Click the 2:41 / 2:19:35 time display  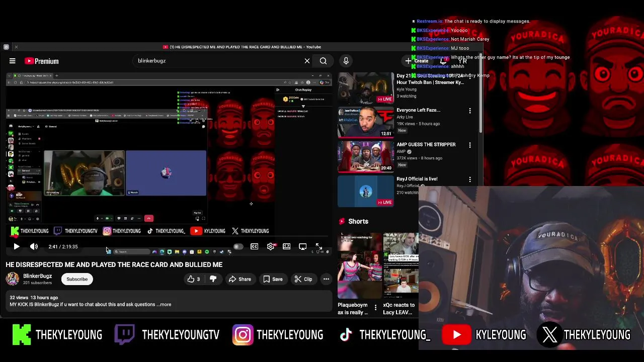click(x=63, y=247)
